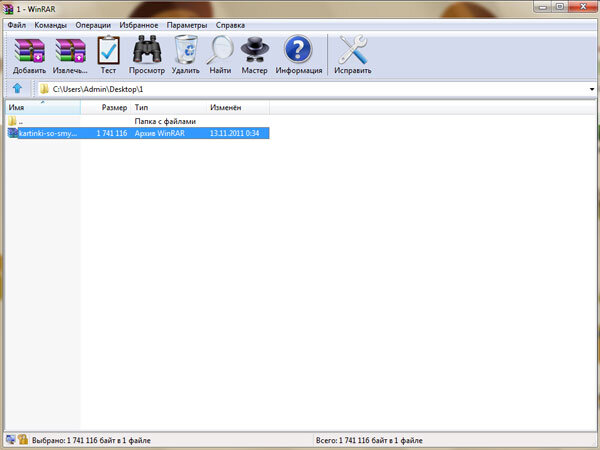The image size is (600, 450).
Task: Click the WinRAR title bar app icon
Action: click(x=8, y=8)
